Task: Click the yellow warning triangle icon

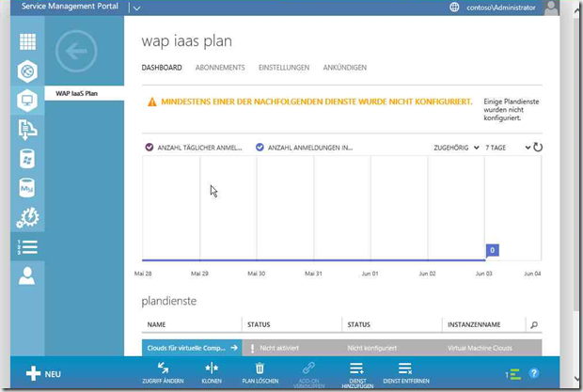Action: point(152,102)
